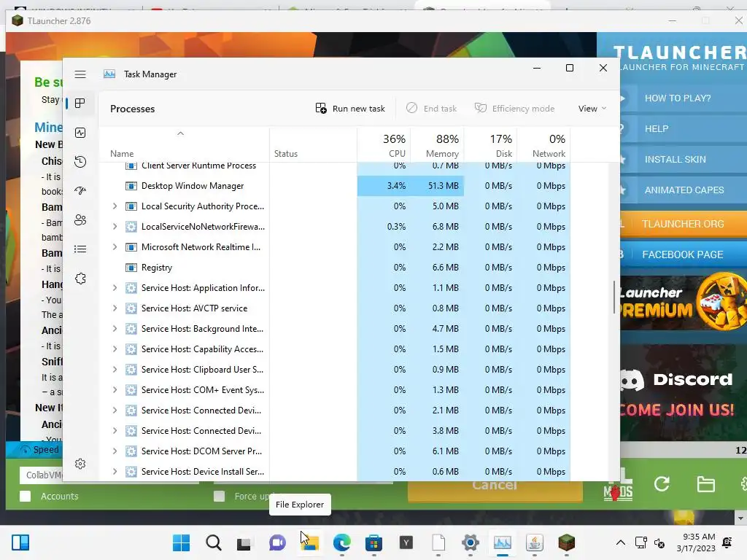Image resolution: width=747 pixels, height=560 pixels.
Task: Open Services page icon in sidebar
Action: (x=80, y=279)
